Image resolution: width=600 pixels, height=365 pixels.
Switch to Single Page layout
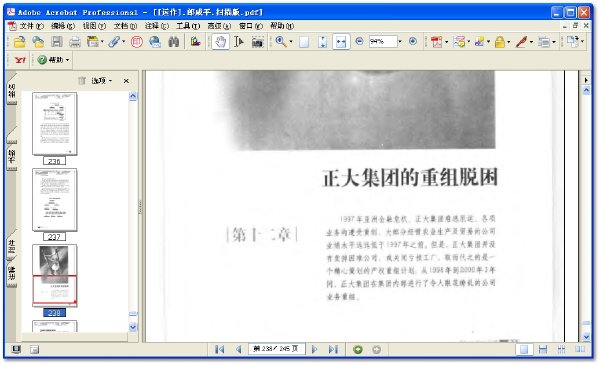524,349
